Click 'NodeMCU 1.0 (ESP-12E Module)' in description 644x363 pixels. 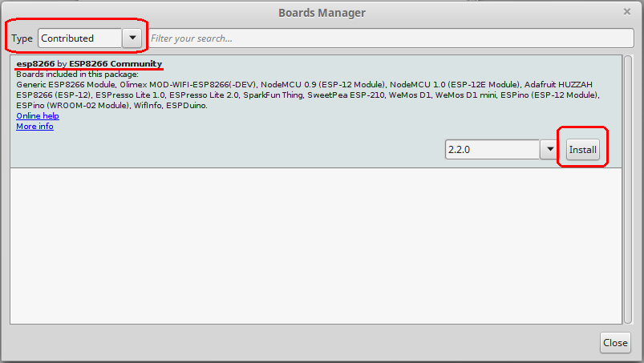(454, 84)
